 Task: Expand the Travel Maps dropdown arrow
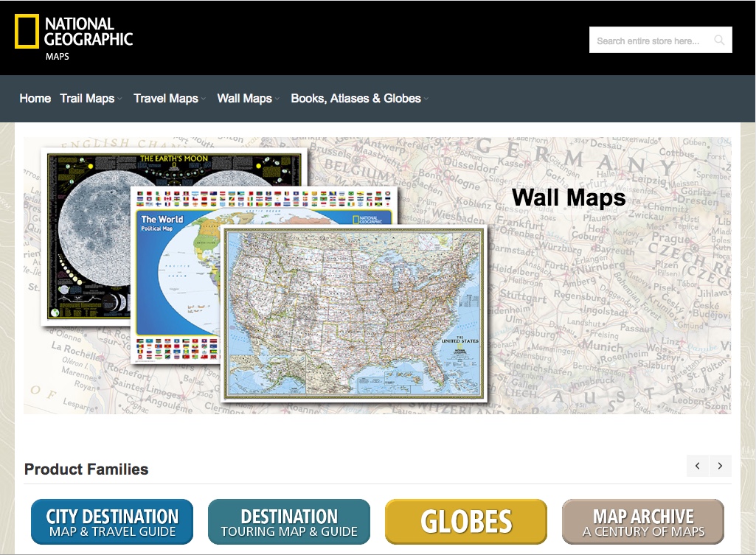point(204,99)
